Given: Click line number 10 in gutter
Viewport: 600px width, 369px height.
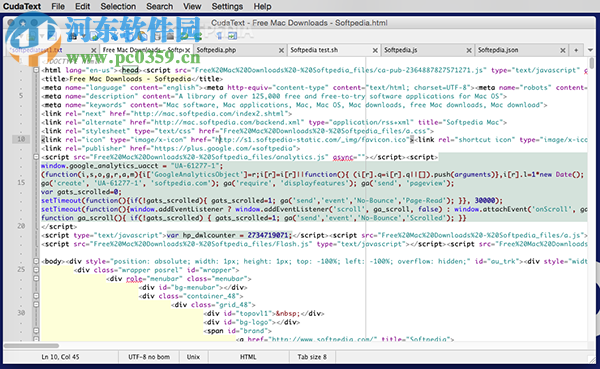Looking at the screenshot, I should tap(21, 139).
